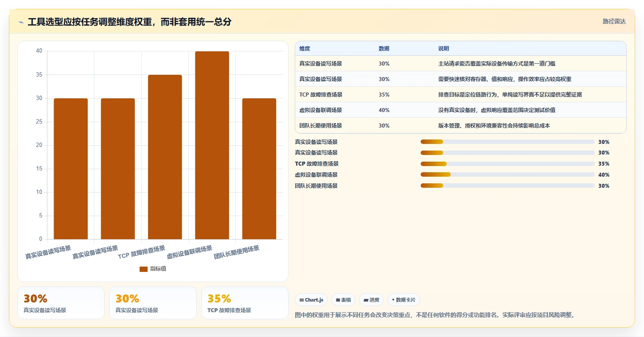The image size is (644, 337).
Task: Click the 虚拟设备联调场景 progress bar
Action: pos(507,175)
